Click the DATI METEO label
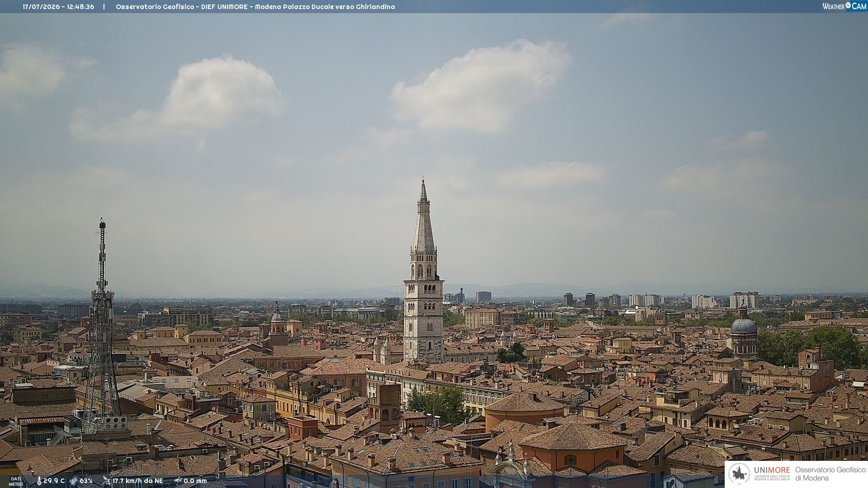The height and width of the screenshot is (488, 868). click(x=16, y=482)
